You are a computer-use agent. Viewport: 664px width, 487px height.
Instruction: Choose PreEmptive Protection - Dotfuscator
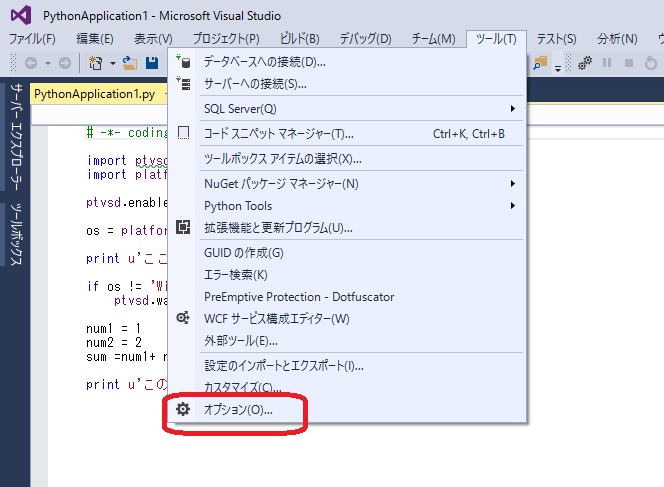347,297
